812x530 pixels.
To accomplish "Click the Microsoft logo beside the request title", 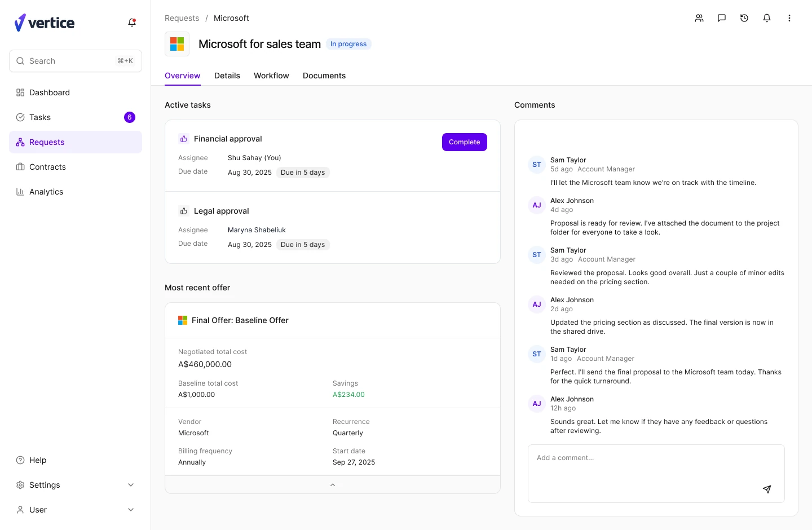I will [177, 44].
